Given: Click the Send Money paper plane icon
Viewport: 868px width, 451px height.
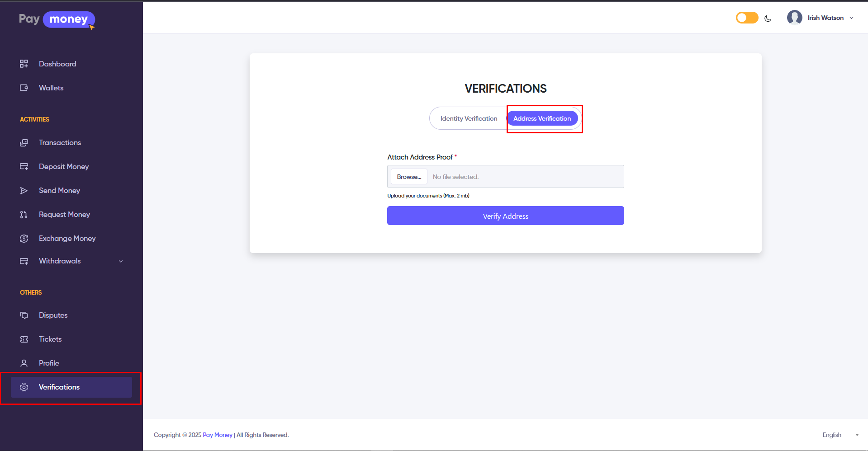Looking at the screenshot, I should tap(24, 191).
